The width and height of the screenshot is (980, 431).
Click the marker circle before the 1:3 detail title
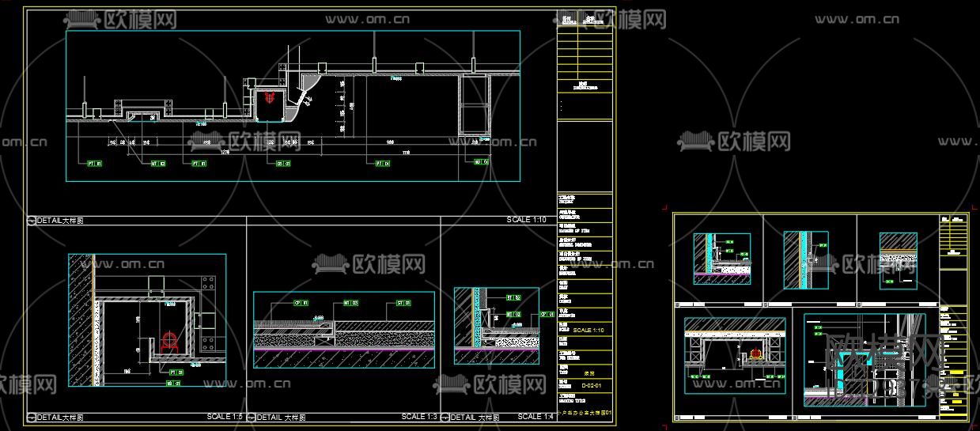pyautogui.click(x=252, y=418)
